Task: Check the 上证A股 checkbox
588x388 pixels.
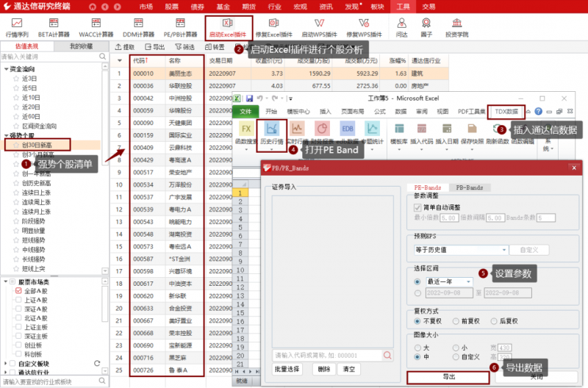Action: [x=18, y=300]
